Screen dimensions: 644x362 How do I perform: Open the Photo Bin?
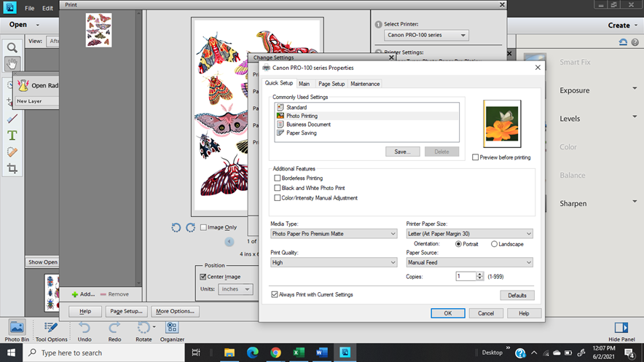pos(17,331)
